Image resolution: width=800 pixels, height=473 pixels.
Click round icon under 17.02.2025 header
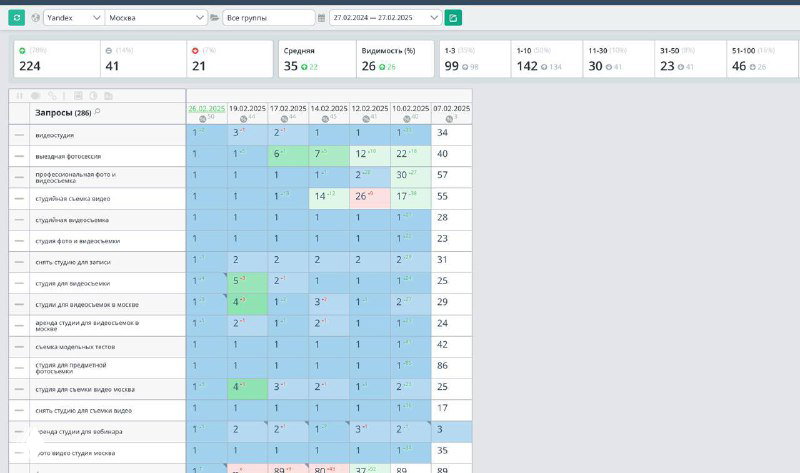point(284,119)
